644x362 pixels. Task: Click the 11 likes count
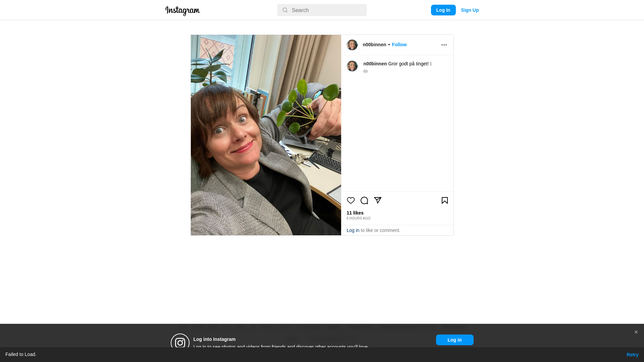coord(355,213)
